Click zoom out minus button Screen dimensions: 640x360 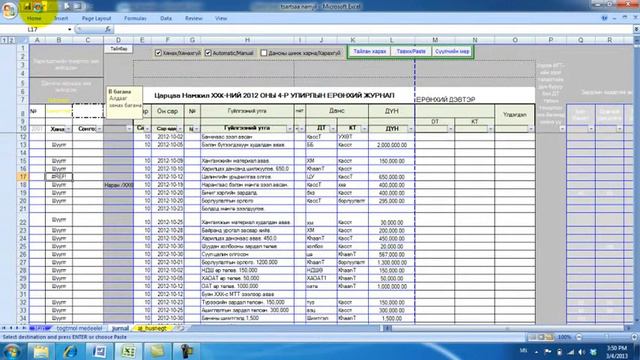click(578, 337)
